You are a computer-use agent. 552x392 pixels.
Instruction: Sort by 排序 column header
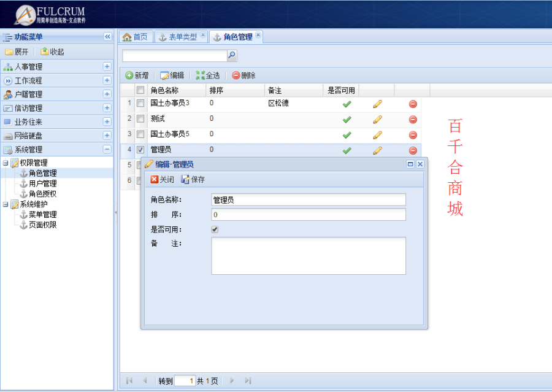pos(235,90)
